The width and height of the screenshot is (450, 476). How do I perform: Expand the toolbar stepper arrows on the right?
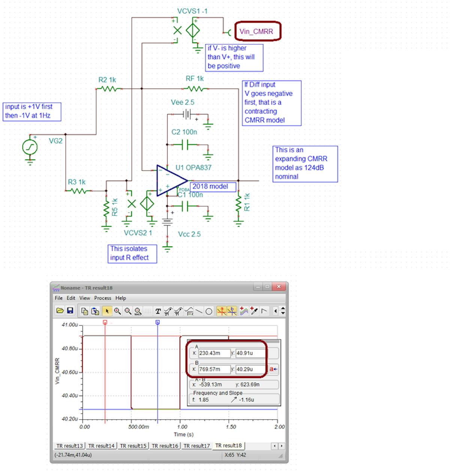tap(282, 311)
